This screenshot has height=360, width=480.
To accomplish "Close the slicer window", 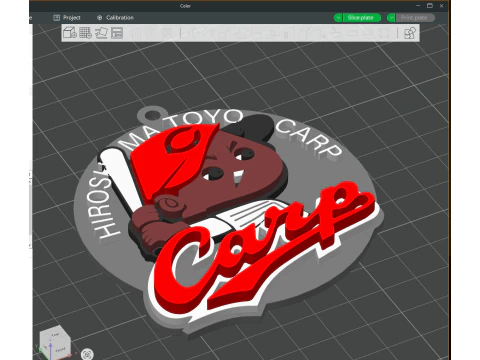I will [441, 6].
